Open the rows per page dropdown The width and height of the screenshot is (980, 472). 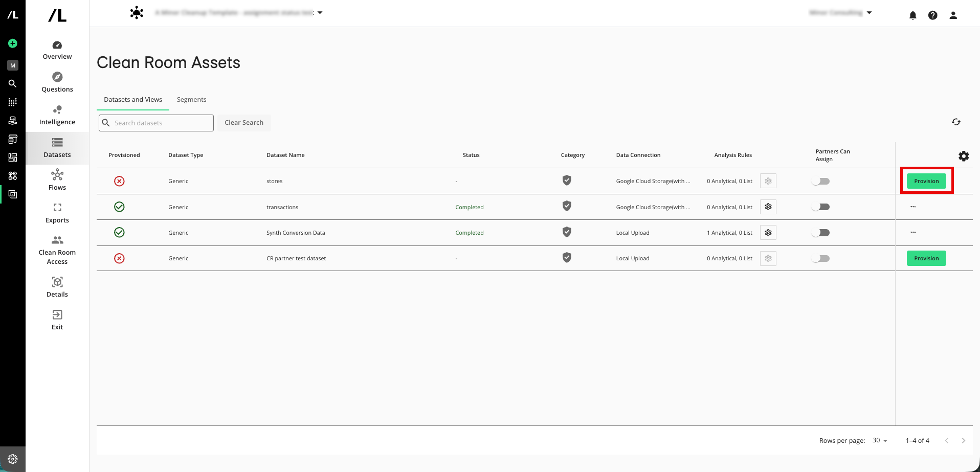click(880, 440)
